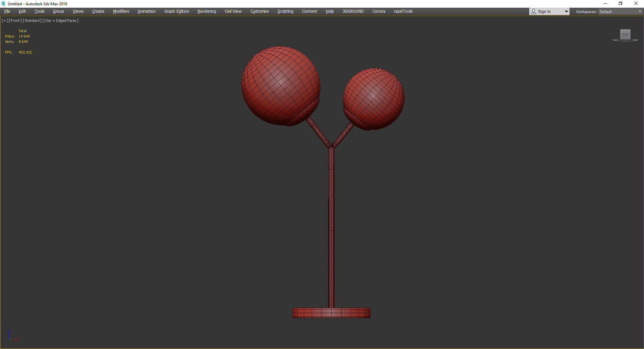Click the Sign In user silhouette icon
Screen dimensions: 644x349
tap(534, 11)
